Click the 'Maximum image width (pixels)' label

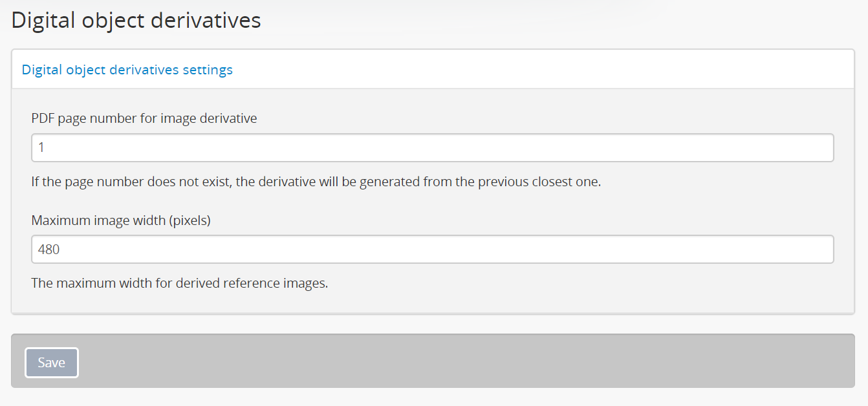(x=122, y=220)
